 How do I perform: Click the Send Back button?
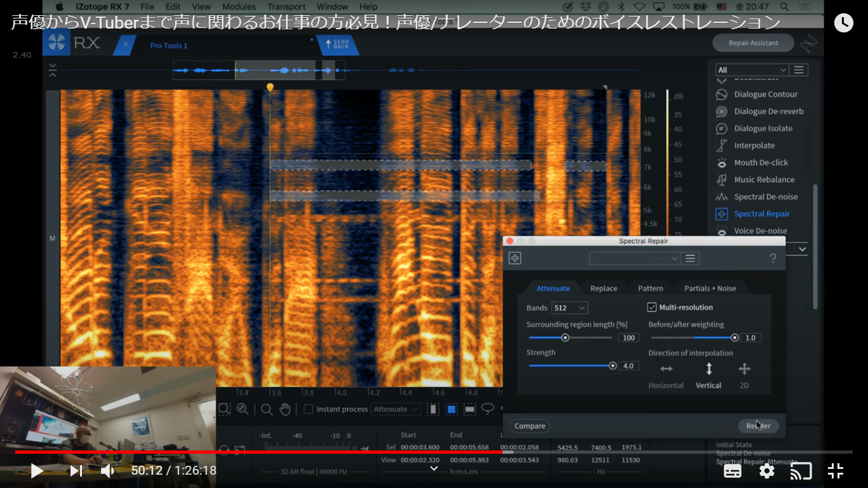337,44
